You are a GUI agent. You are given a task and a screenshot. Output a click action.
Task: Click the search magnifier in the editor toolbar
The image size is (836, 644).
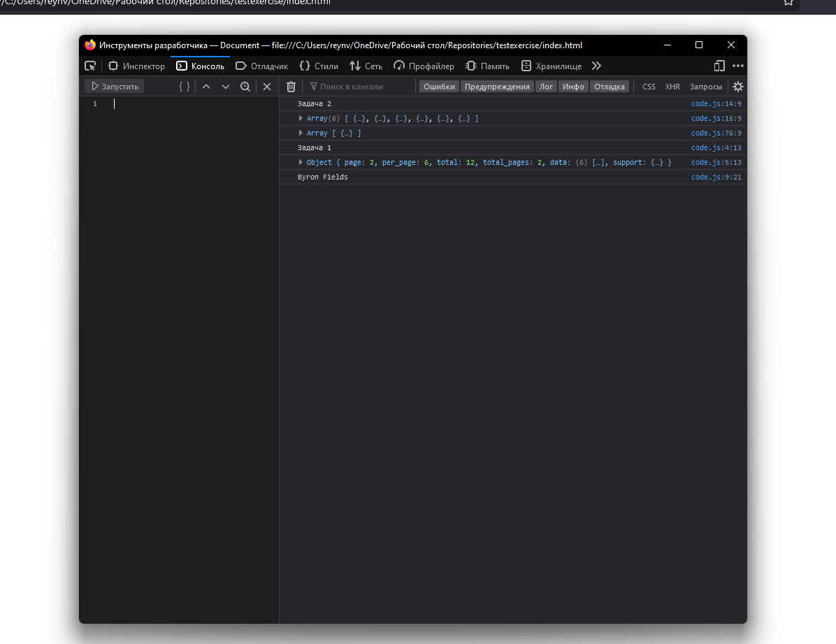pyautogui.click(x=245, y=86)
